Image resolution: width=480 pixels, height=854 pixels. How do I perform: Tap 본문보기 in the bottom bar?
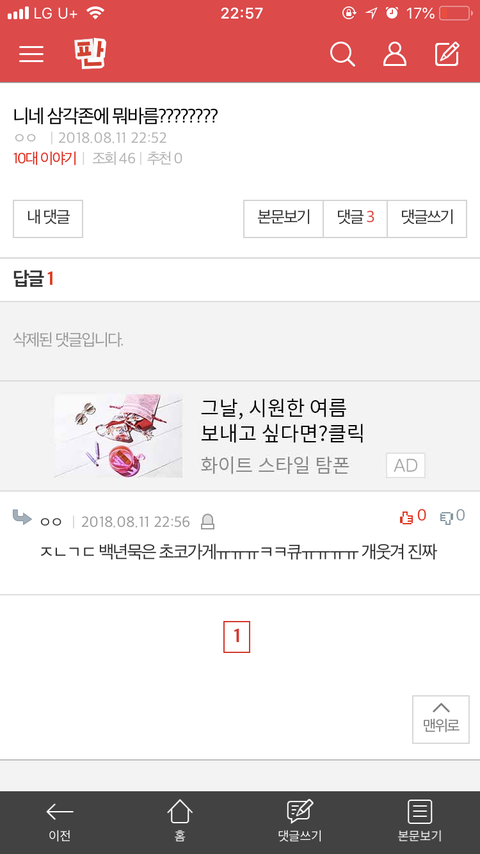pos(420,822)
